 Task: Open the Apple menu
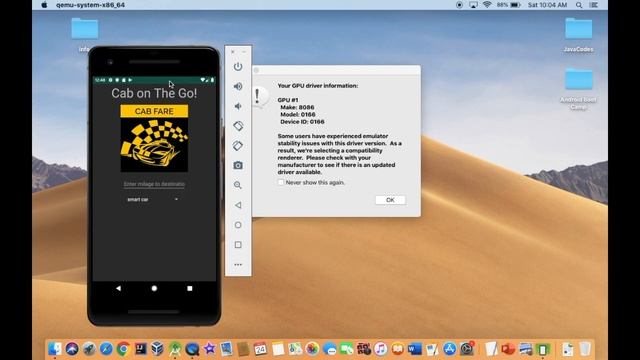tap(44, 5)
